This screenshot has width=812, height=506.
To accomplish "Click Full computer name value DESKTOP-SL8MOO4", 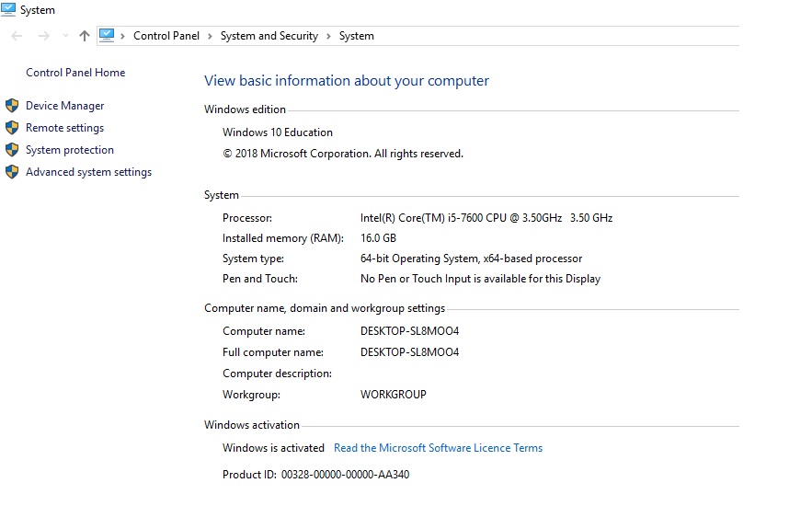I will pos(409,352).
